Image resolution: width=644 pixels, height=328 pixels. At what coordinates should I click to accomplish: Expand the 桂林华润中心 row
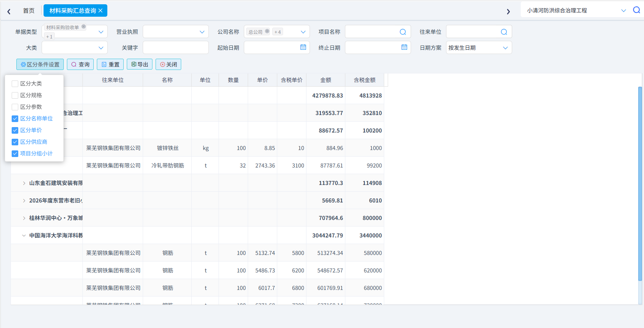pyautogui.click(x=24, y=218)
